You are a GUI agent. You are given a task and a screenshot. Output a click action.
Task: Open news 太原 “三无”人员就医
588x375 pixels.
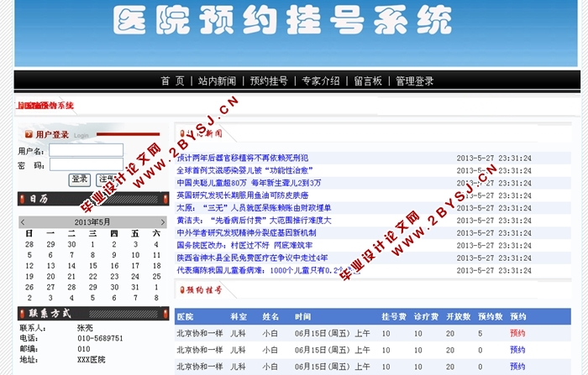tap(254, 208)
